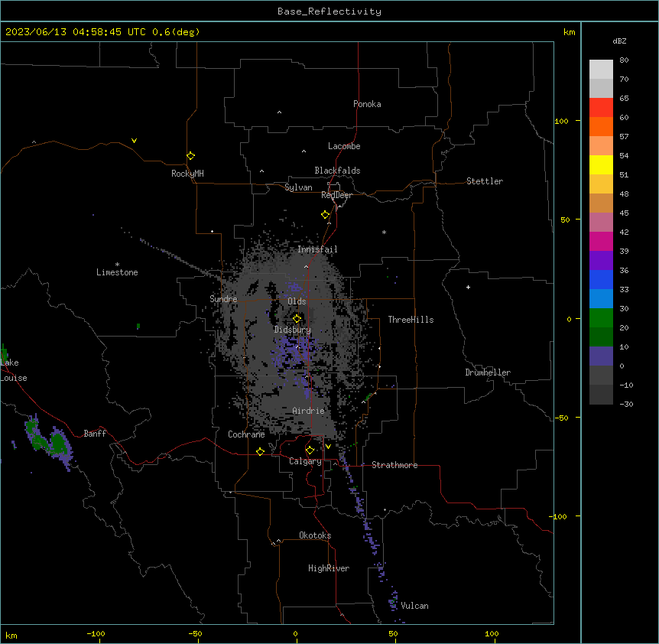Click the km label in bottom-left corner
659x644 pixels.
tap(11, 635)
